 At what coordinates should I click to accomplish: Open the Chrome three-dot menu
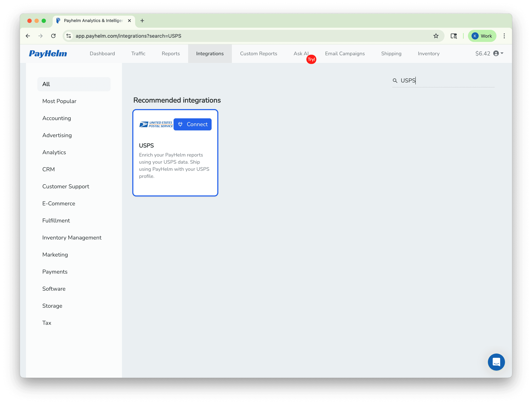504,36
